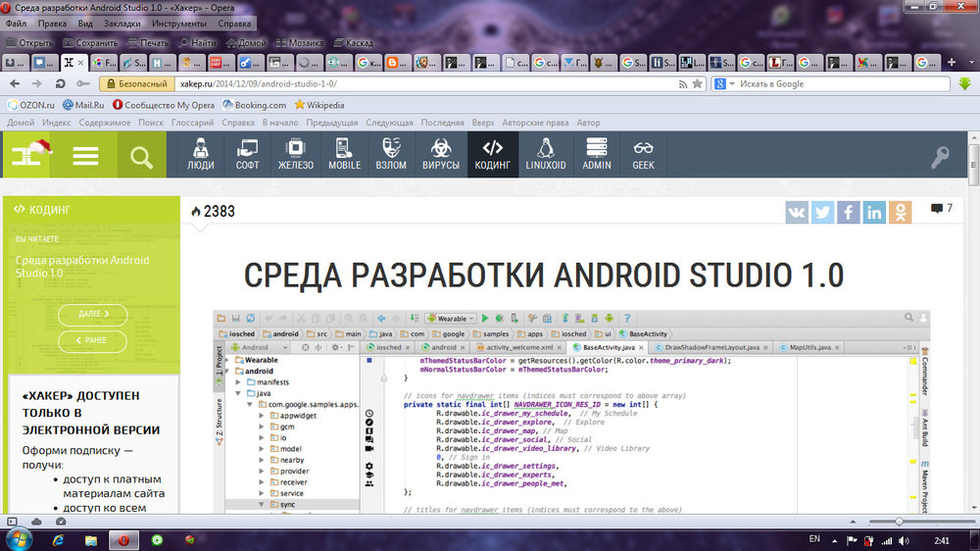Bookmark page with the star icon
980x551 pixels.
click(x=698, y=84)
